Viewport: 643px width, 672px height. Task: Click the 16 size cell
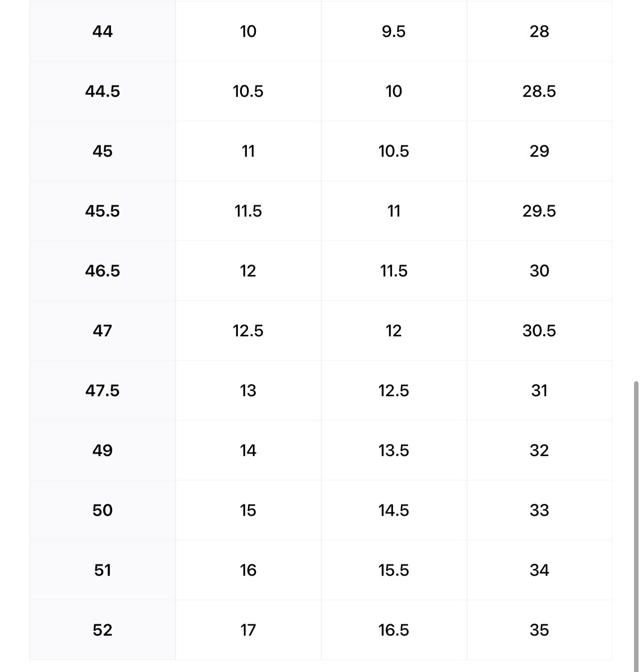(248, 570)
